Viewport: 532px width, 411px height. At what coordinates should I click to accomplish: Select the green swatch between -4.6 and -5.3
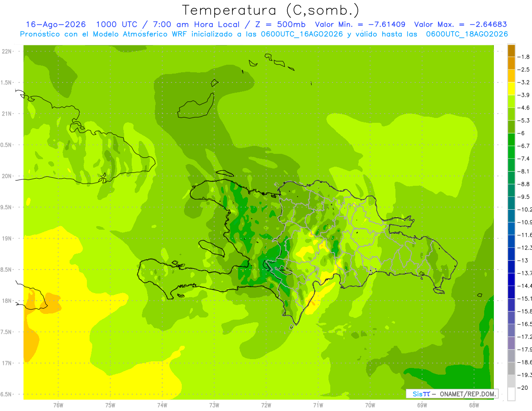coord(511,114)
